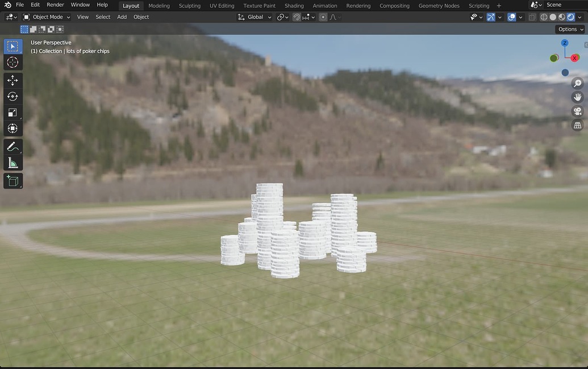Set selection mode to Invert
The height and width of the screenshot is (369, 588).
[51, 29]
